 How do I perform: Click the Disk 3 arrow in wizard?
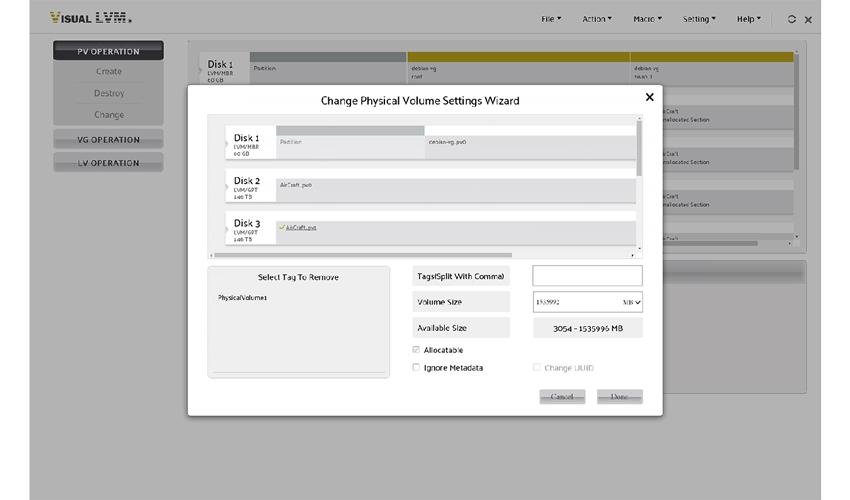tap(227, 228)
